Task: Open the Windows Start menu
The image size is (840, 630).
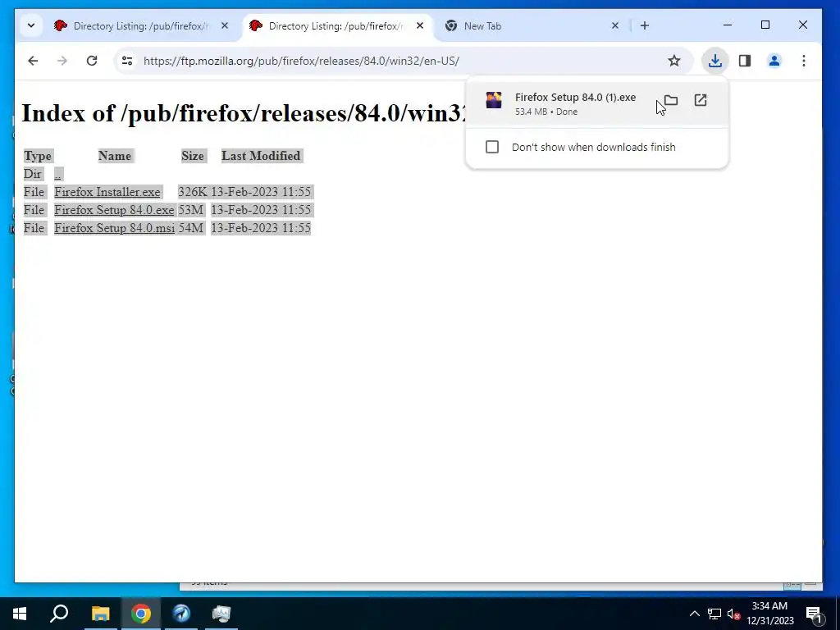Action: (x=20, y=614)
